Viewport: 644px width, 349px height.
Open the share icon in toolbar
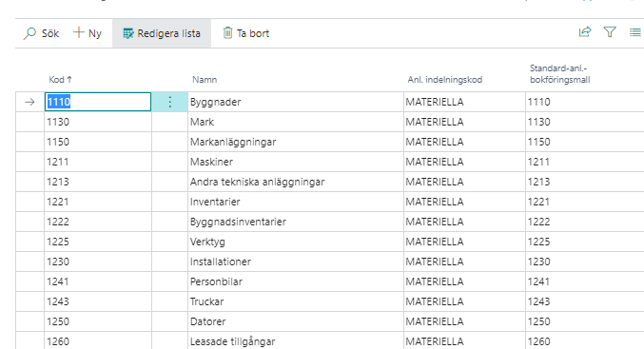pos(585,32)
